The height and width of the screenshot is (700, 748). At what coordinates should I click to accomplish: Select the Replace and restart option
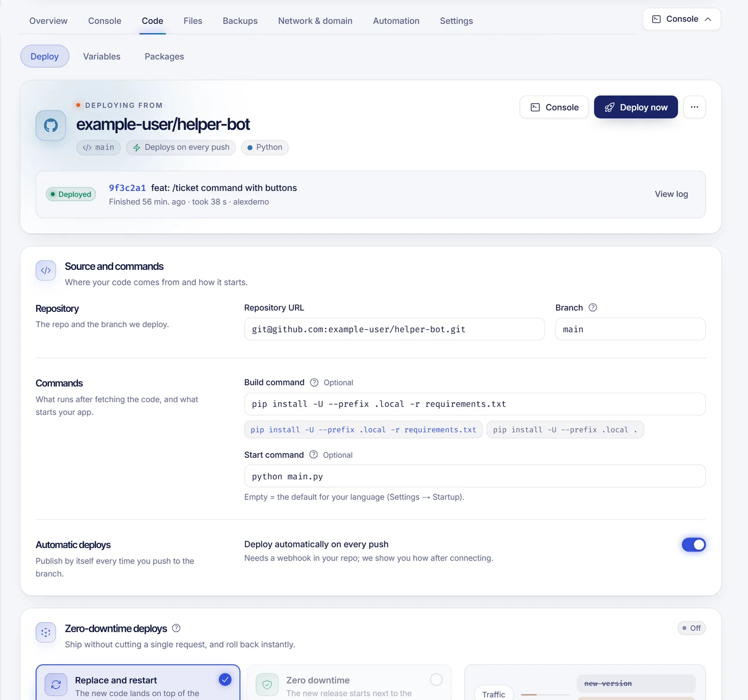pyautogui.click(x=138, y=683)
